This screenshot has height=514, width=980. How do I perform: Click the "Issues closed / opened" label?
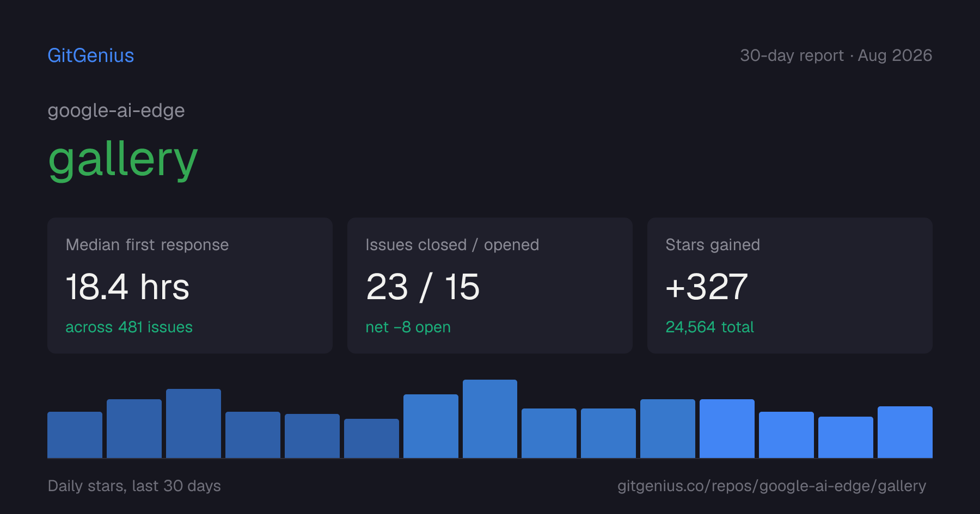pos(452,245)
